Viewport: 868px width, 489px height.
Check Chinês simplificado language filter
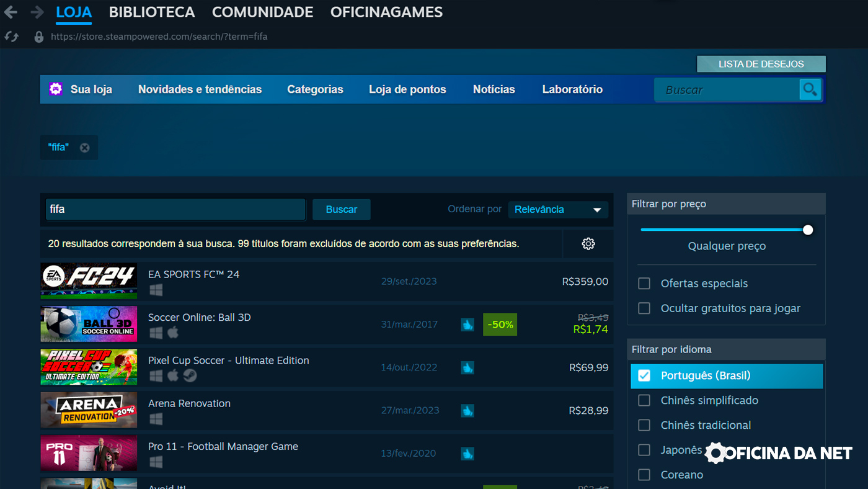644,400
